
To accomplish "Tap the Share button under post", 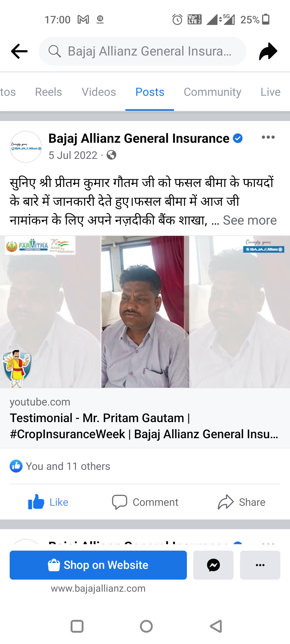I will 242,502.
